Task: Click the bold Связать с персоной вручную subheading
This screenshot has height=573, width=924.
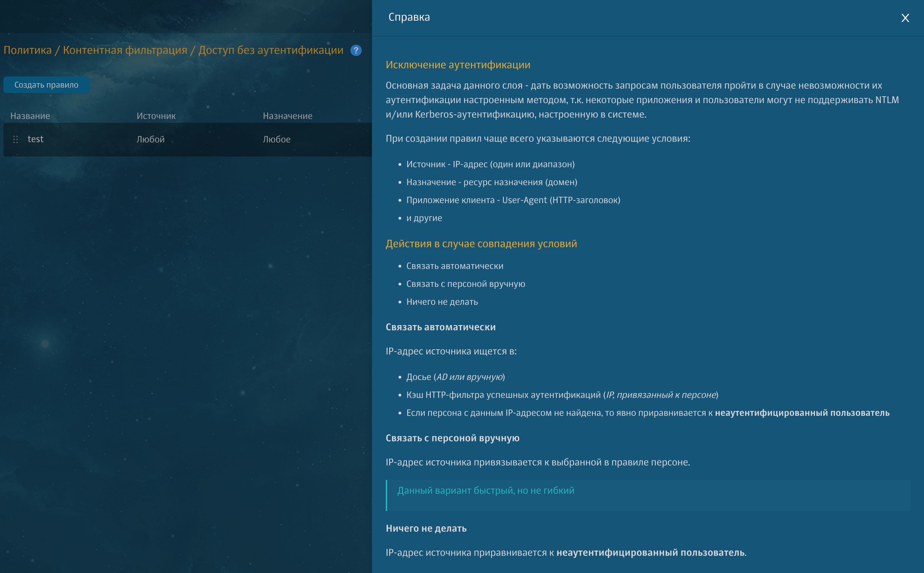Action: coord(452,438)
